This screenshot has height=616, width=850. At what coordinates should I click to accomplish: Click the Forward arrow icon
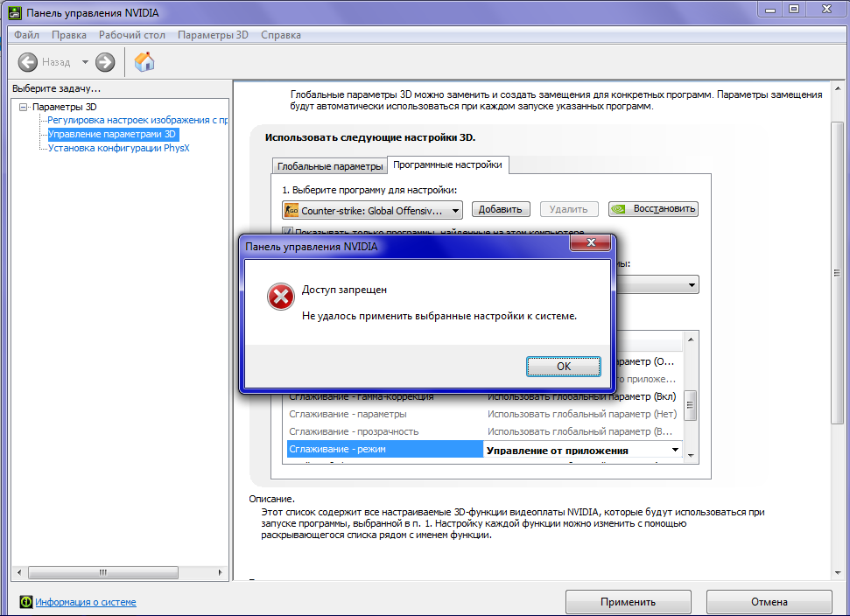[x=105, y=62]
